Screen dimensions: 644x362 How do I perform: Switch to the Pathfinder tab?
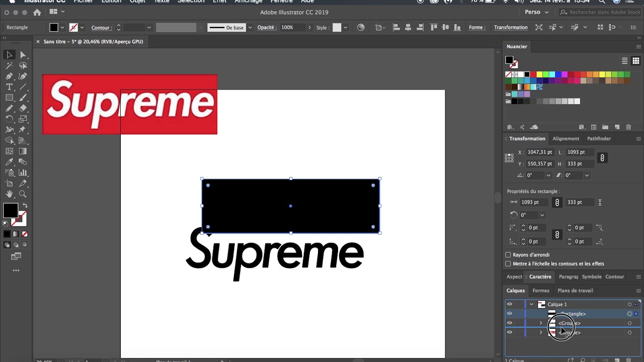click(x=599, y=139)
